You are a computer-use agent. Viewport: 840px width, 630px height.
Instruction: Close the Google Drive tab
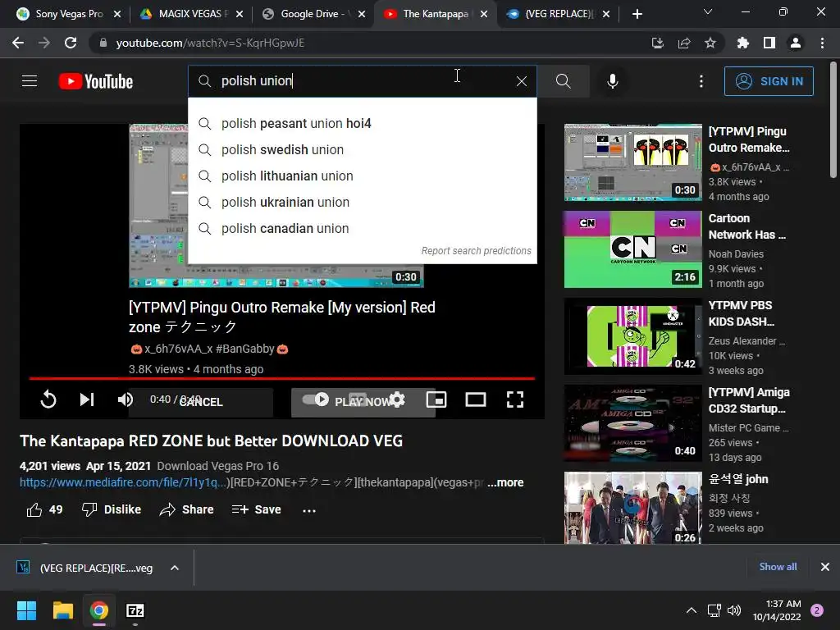[362, 14]
